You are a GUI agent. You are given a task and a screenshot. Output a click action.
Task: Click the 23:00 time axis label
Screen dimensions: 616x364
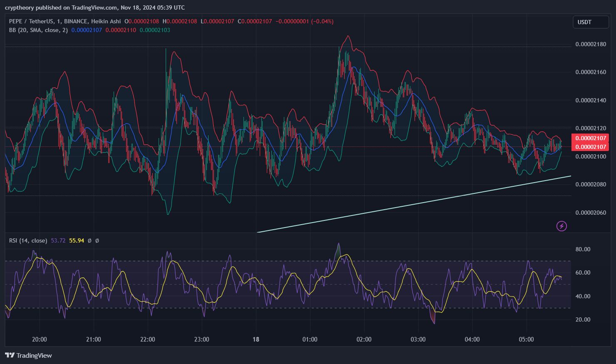point(201,339)
